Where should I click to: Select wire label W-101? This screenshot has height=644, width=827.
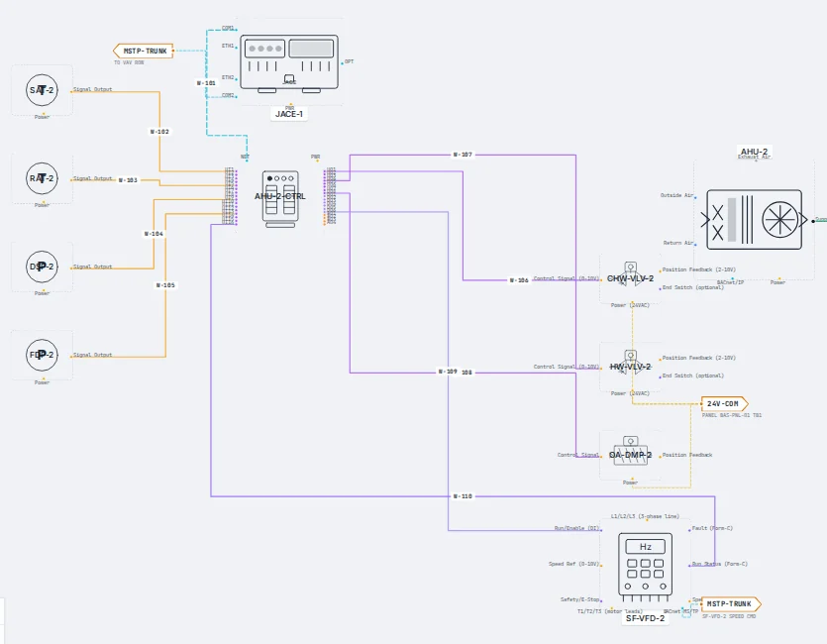point(206,83)
